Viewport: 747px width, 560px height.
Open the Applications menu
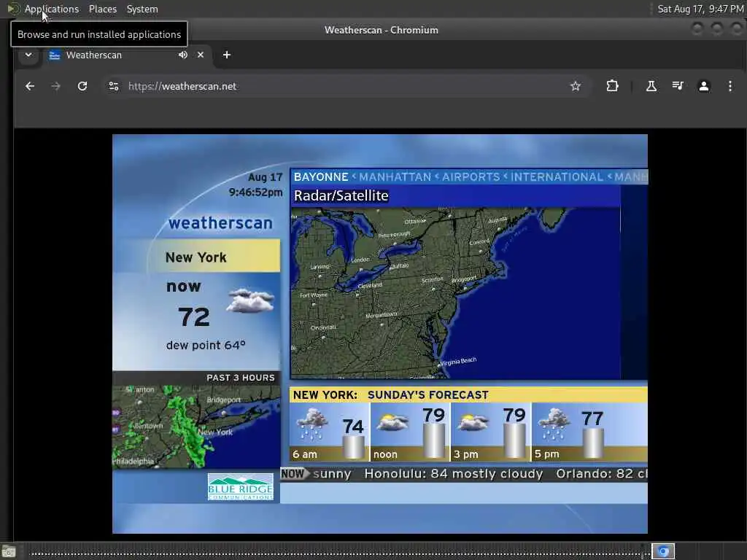[x=52, y=9]
